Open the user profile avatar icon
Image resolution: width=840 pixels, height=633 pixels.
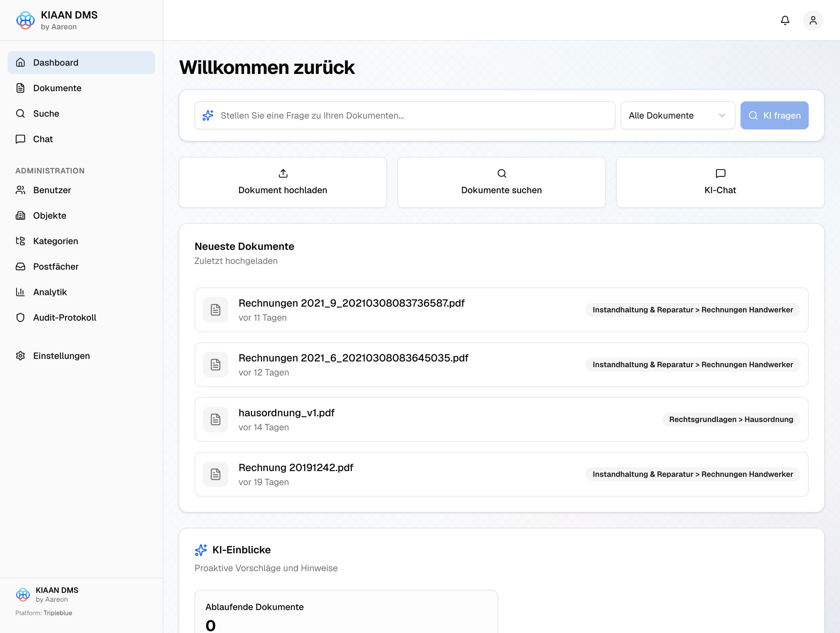click(x=813, y=20)
